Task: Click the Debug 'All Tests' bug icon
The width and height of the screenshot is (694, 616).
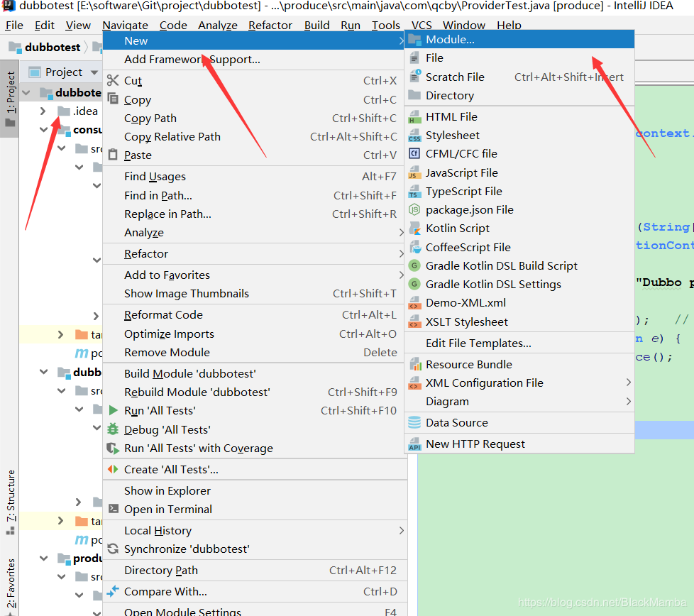Action: click(114, 429)
